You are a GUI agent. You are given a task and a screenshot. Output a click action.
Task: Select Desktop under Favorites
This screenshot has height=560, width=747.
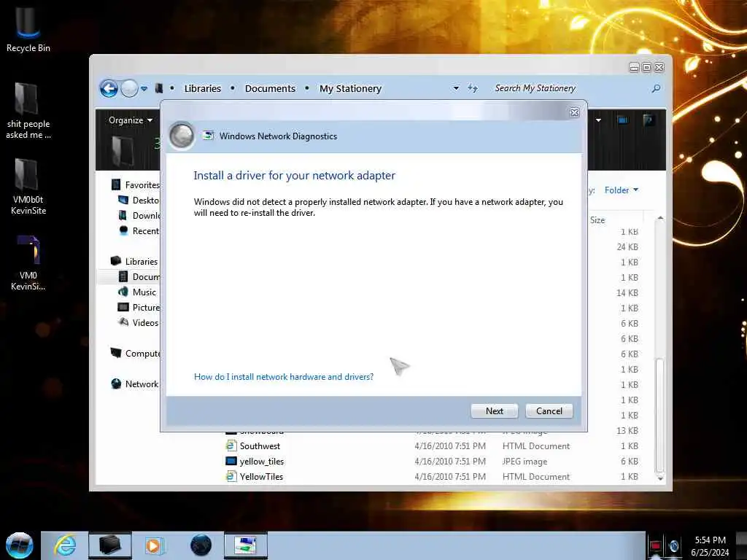(x=139, y=200)
